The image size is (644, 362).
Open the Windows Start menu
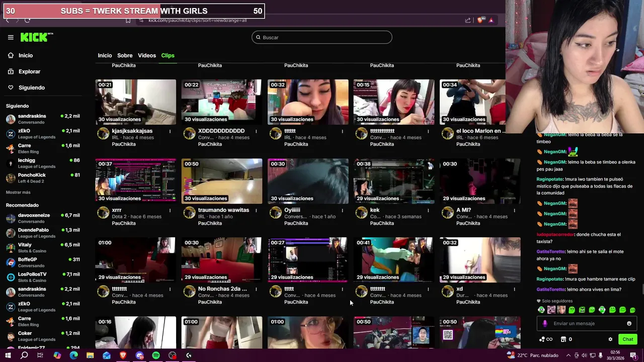pos(8,355)
